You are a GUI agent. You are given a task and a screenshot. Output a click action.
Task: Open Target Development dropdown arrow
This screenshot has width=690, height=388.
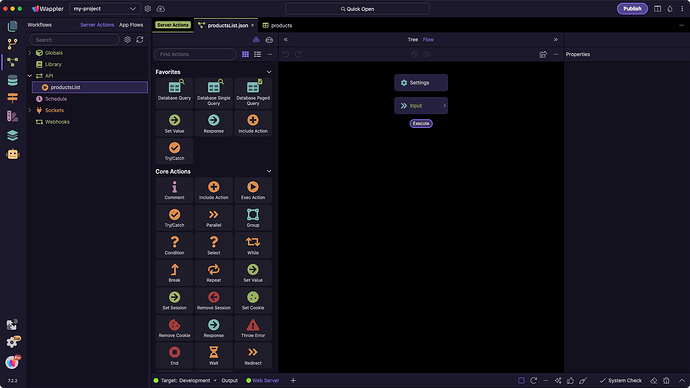[215, 381]
